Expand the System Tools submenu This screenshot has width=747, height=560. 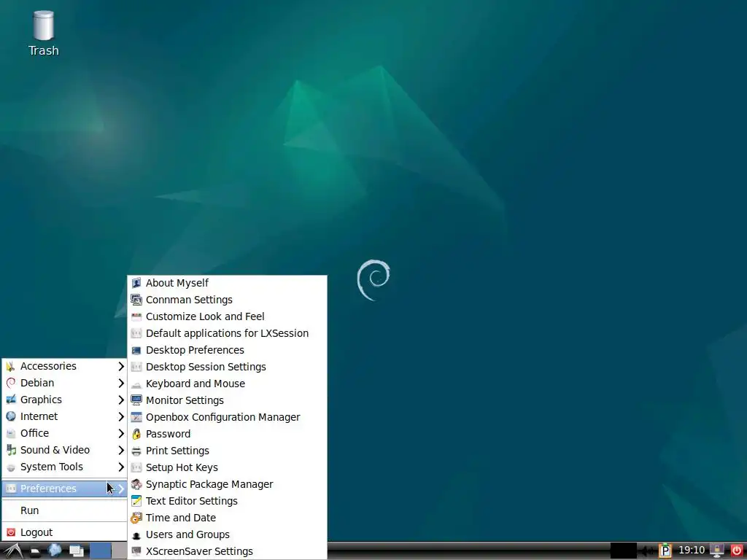(x=64, y=467)
